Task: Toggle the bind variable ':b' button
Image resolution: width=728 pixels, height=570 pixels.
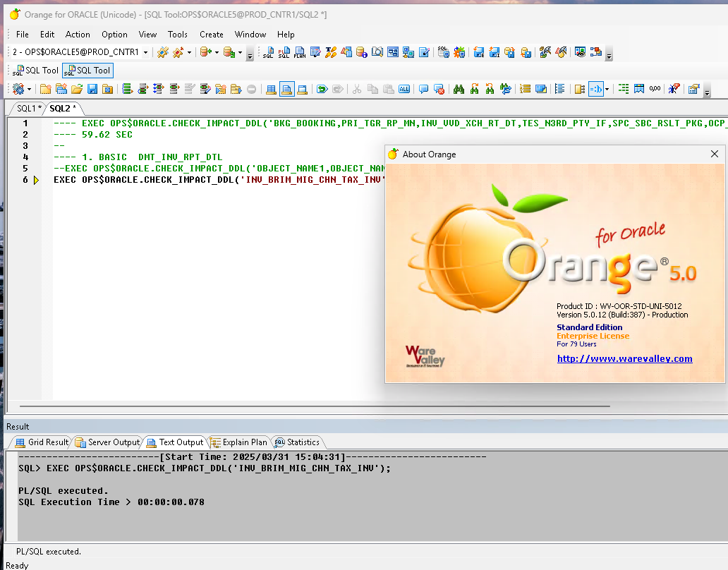Action: coord(596,89)
